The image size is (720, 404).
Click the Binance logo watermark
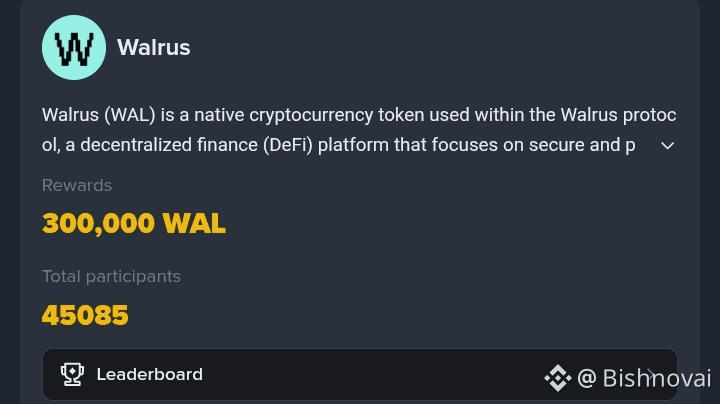(557, 378)
